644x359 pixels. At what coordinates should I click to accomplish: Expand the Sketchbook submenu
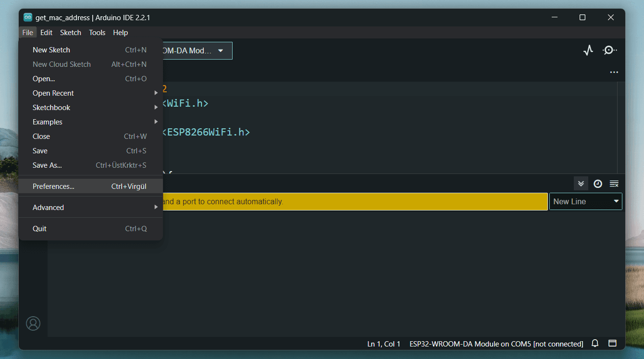(91, 108)
